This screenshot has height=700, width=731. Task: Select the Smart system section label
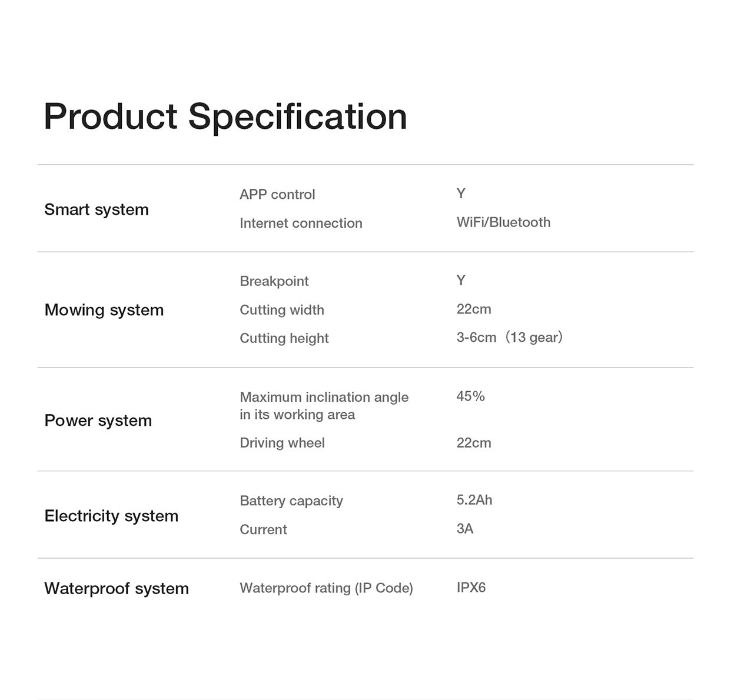click(97, 209)
